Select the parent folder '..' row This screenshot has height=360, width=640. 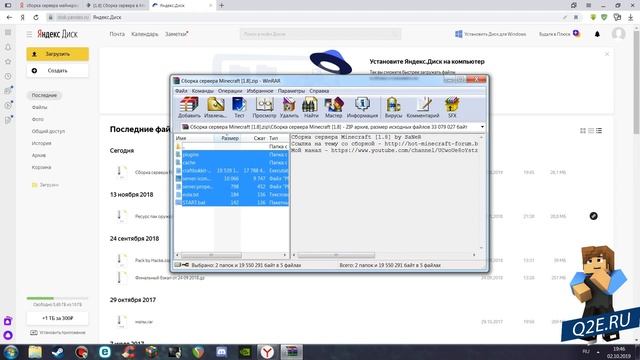pyautogui.click(x=232, y=147)
